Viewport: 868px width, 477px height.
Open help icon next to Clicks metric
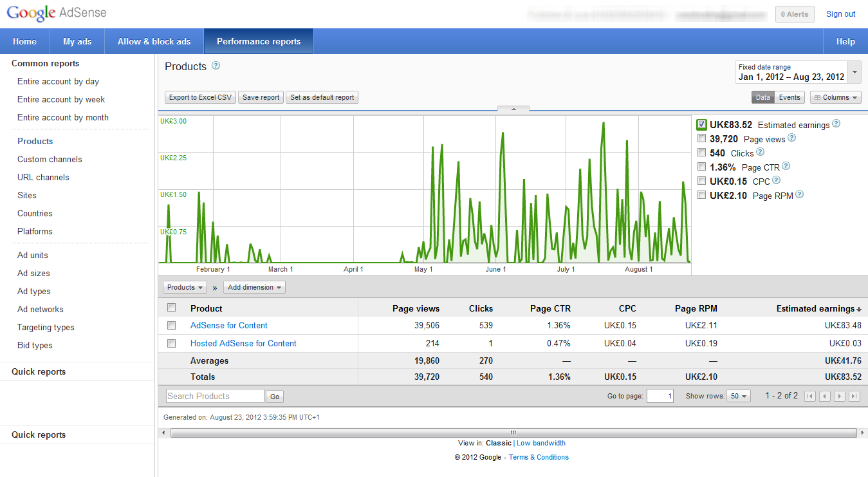click(760, 152)
